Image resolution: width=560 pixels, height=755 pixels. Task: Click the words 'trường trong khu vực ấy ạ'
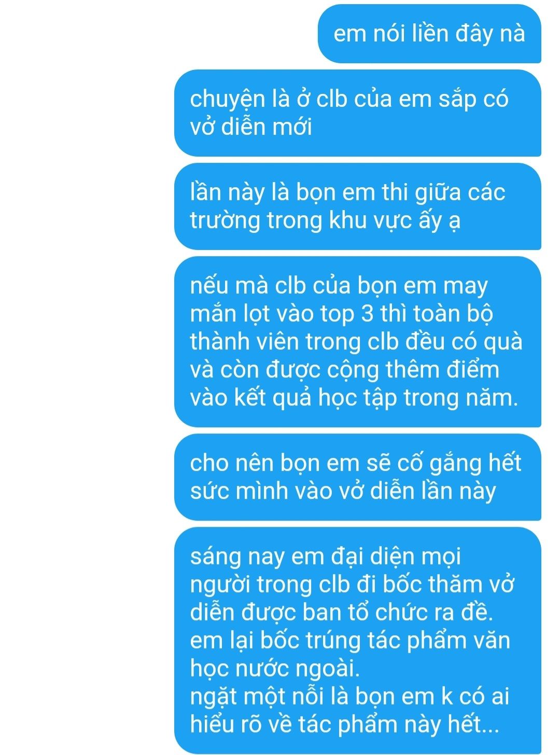point(325,221)
